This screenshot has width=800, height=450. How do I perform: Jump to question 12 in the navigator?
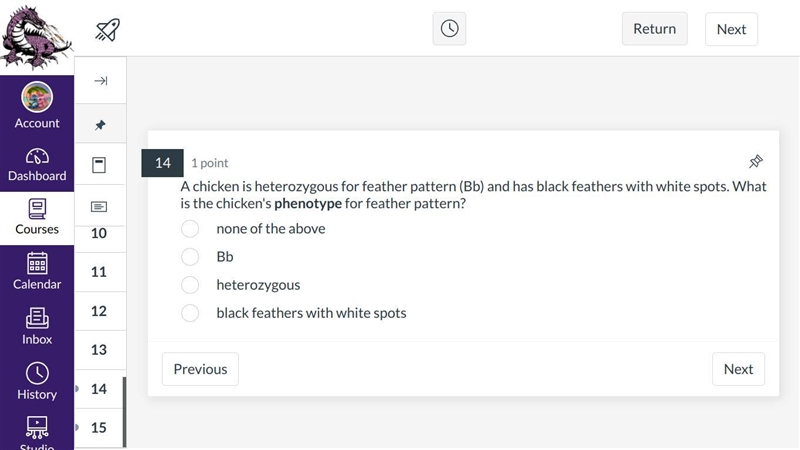[x=99, y=311]
